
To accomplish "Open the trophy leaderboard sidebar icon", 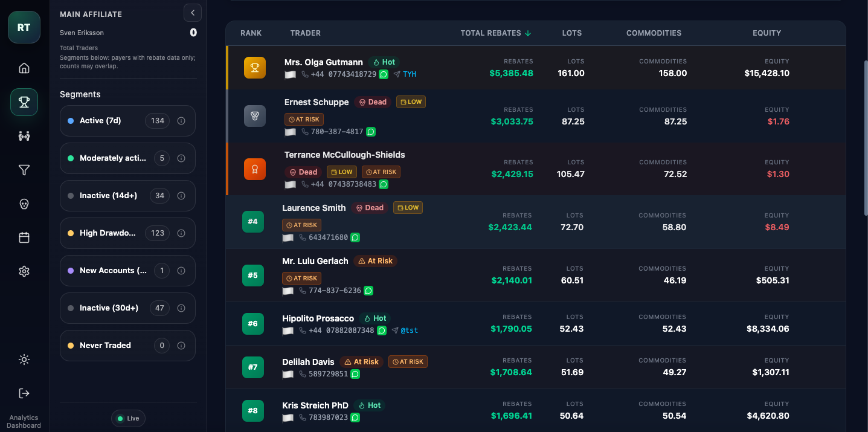I will tap(24, 102).
